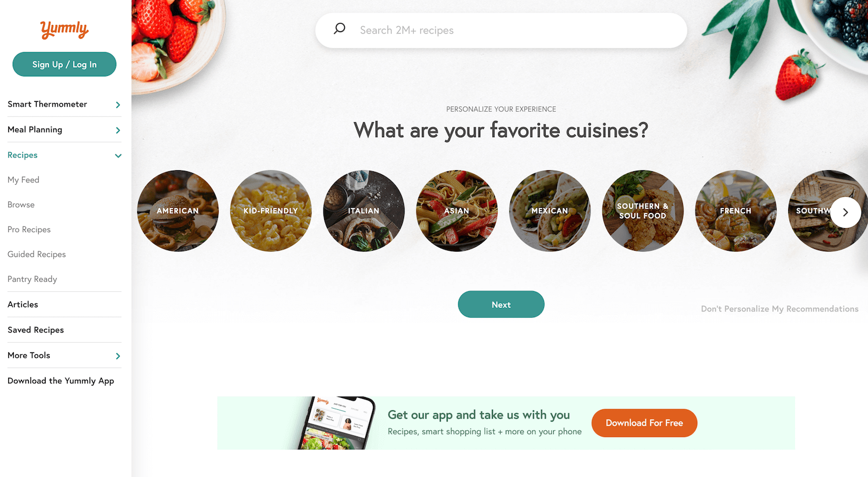Choose the Southern & Soul Food thumbnail

click(x=643, y=211)
